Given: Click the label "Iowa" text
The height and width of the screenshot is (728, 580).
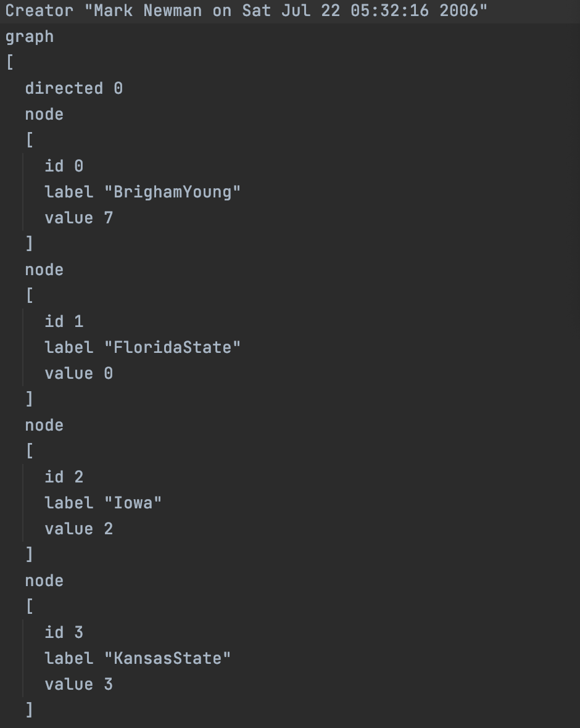Looking at the screenshot, I should (103, 503).
